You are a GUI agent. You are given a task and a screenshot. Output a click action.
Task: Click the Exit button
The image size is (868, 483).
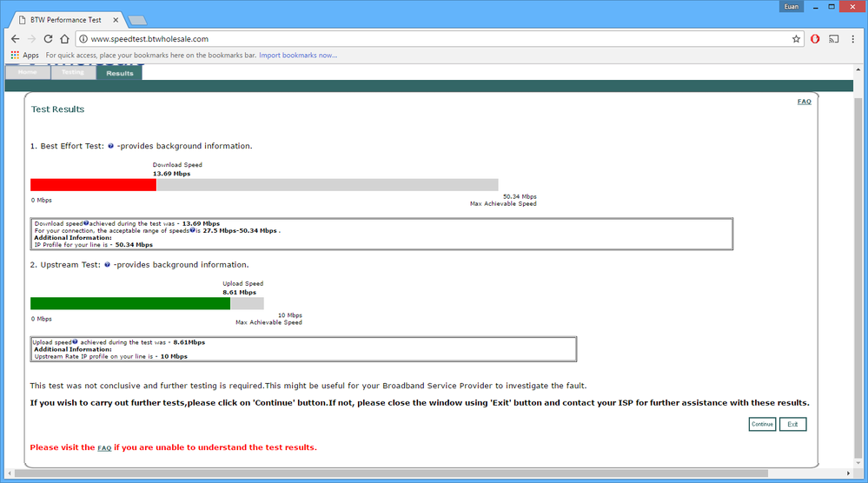pyautogui.click(x=792, y=424)
